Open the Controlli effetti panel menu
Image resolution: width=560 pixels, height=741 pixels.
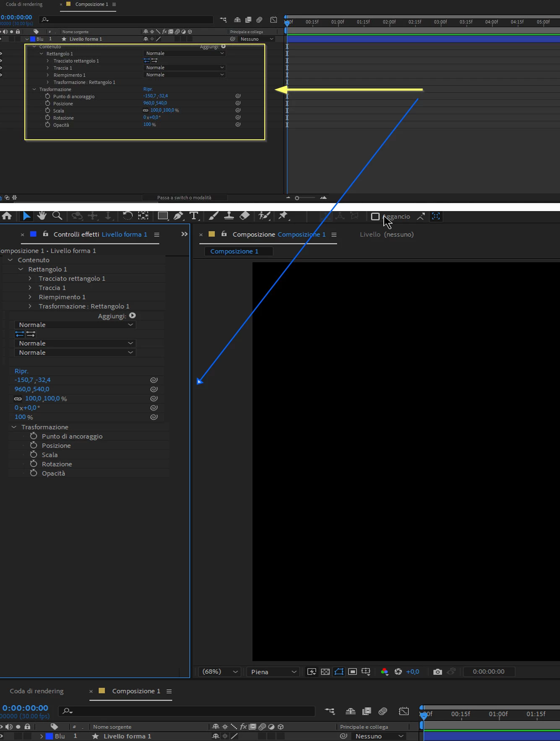click(156, 235)
